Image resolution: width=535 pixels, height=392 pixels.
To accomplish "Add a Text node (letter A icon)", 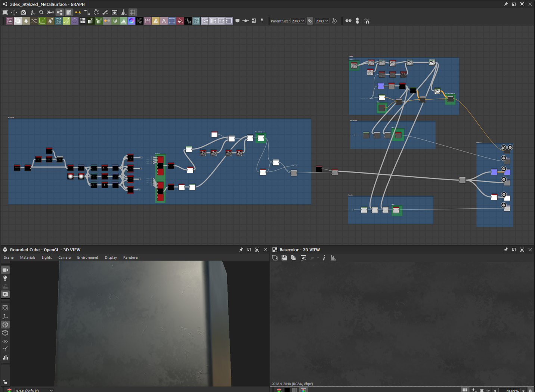I will click(x=164, y=21).
